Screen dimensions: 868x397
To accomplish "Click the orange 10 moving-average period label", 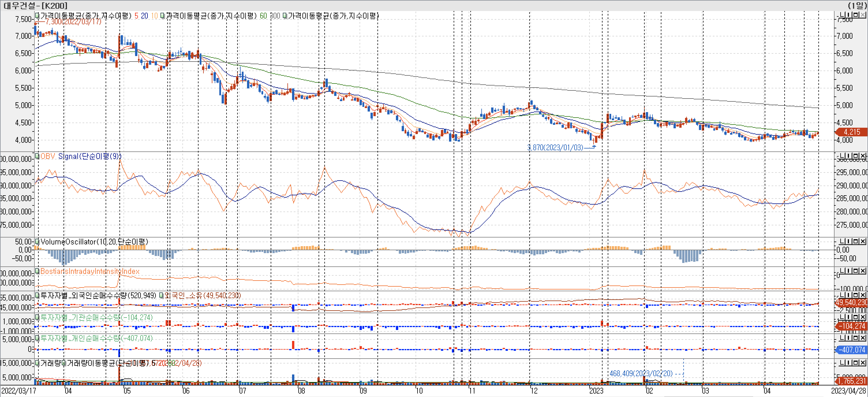I will [154, 16].
